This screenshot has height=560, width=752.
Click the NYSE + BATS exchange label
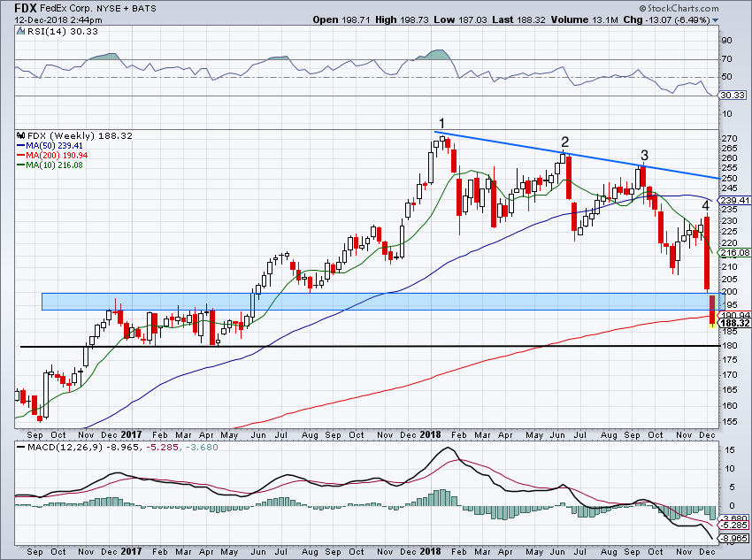pos(127,8)
